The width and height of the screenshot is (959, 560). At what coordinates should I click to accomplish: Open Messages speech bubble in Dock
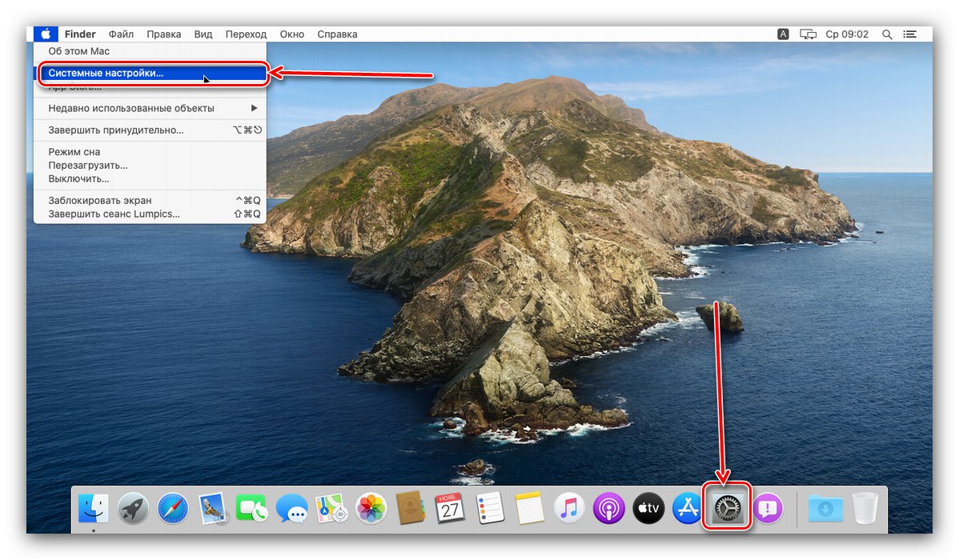[x=291, y=508]
